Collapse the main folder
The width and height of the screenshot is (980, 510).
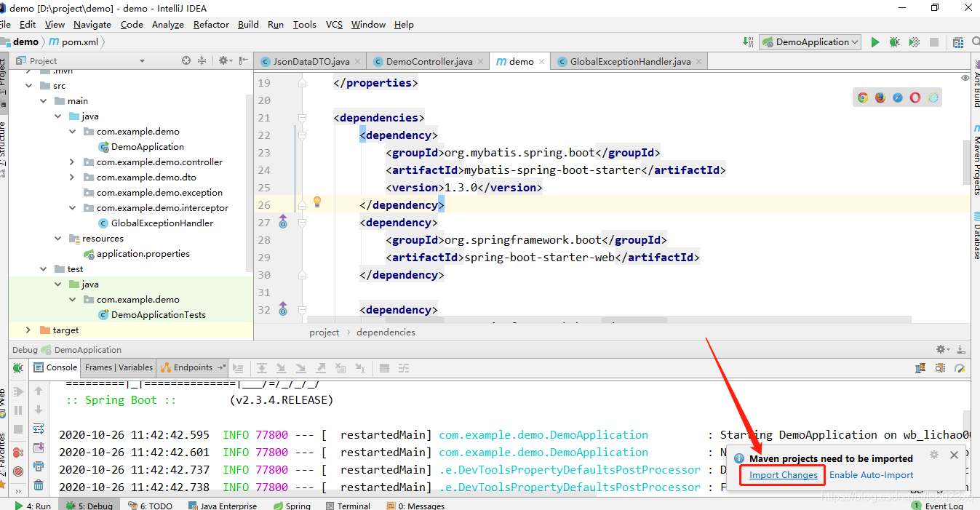tap(44, 101)
